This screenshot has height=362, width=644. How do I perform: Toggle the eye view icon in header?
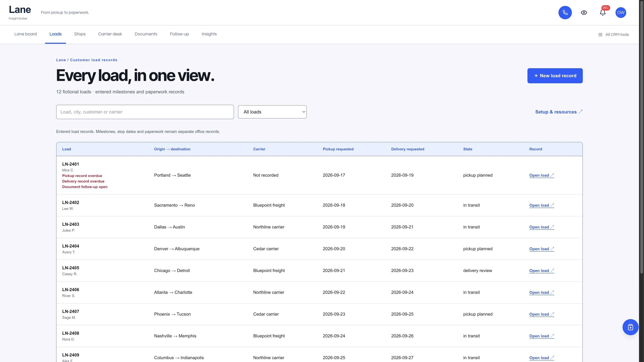pyautogui.click(x=584, y=13)
